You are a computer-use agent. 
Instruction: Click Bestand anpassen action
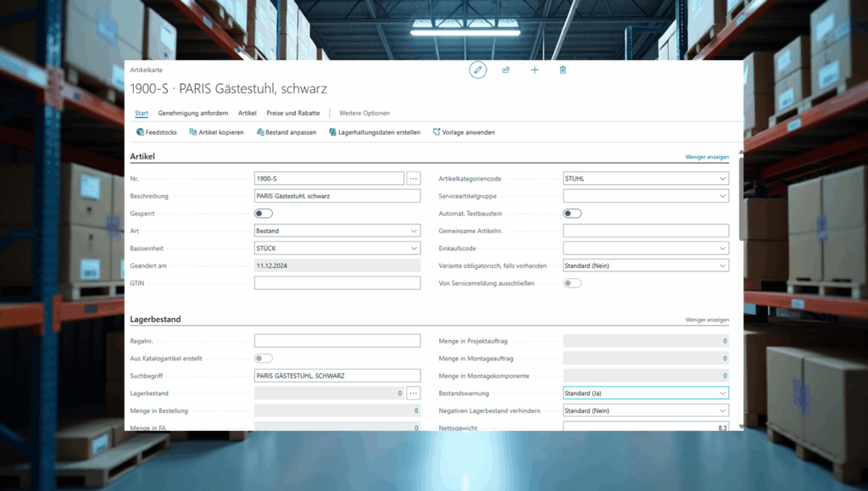[287, 132]
